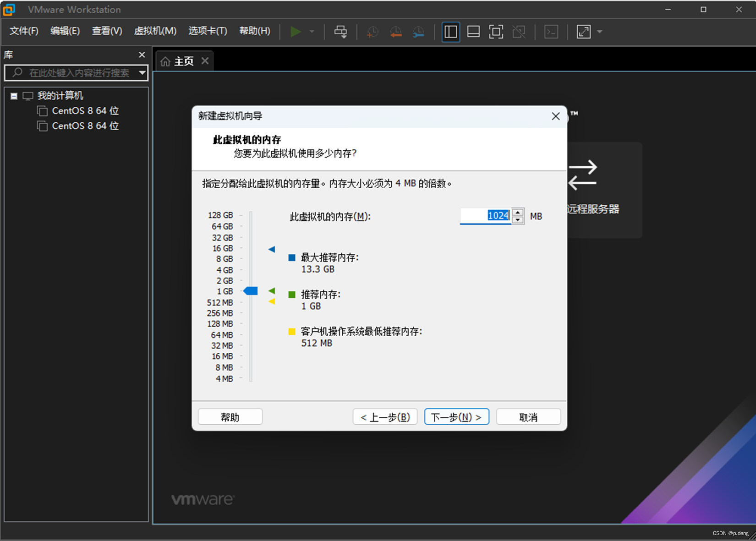Open the stretch display dropdown arrow
Screen dimensions: 756x541
(x=600, y=32)
